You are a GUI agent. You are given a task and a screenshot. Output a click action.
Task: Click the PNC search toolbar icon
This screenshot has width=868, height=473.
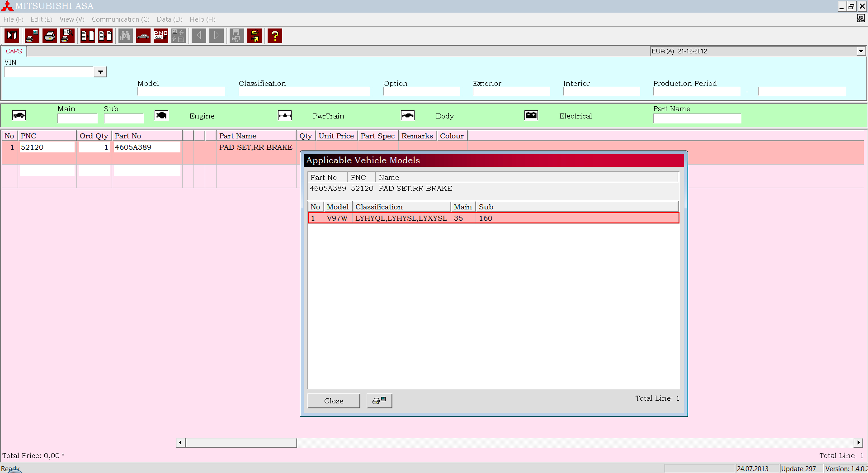(x=160, y=36)
